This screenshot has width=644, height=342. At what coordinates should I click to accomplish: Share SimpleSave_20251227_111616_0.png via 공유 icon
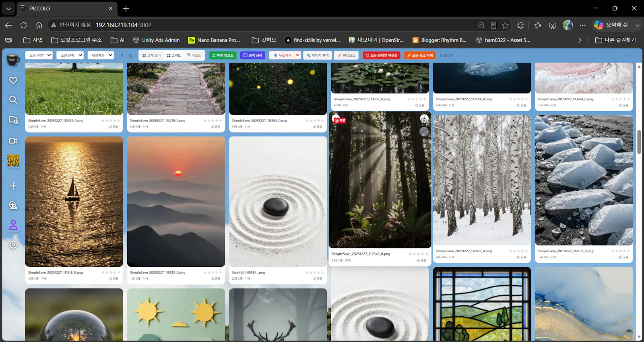tap(114, 278)
